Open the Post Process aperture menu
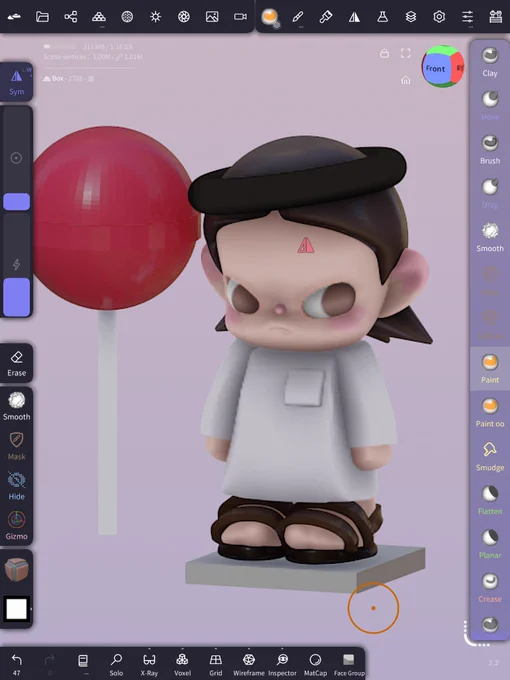 pyautogui.click(x=184, y=17)
